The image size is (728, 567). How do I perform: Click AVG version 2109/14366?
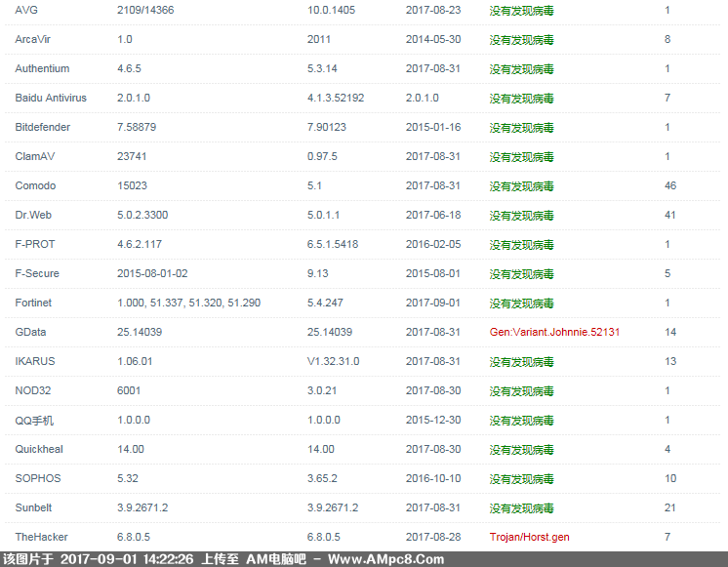click(145, 10)
